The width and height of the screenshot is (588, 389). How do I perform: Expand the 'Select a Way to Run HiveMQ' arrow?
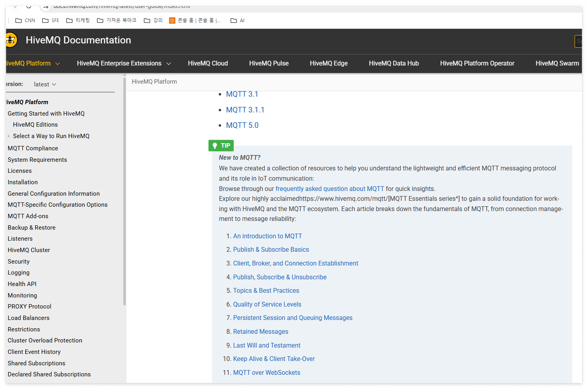(9, 136)
